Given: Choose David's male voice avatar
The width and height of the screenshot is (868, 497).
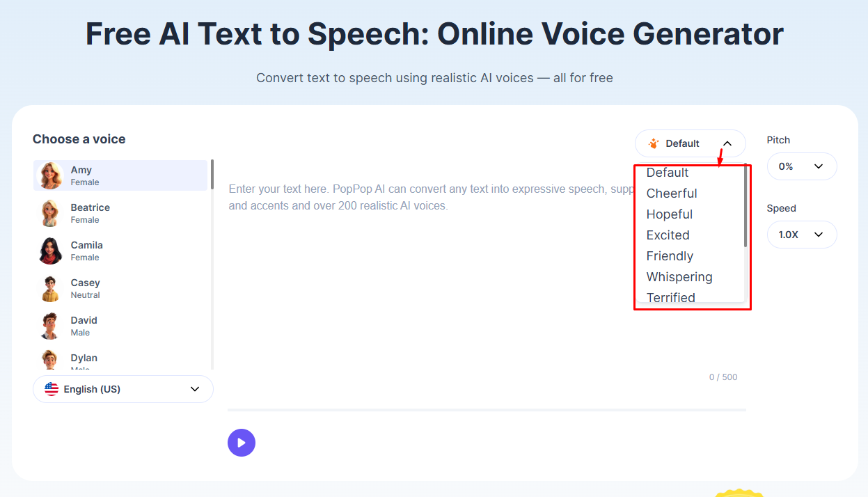Looking at the screenshot, I should [x=50, y=326].
